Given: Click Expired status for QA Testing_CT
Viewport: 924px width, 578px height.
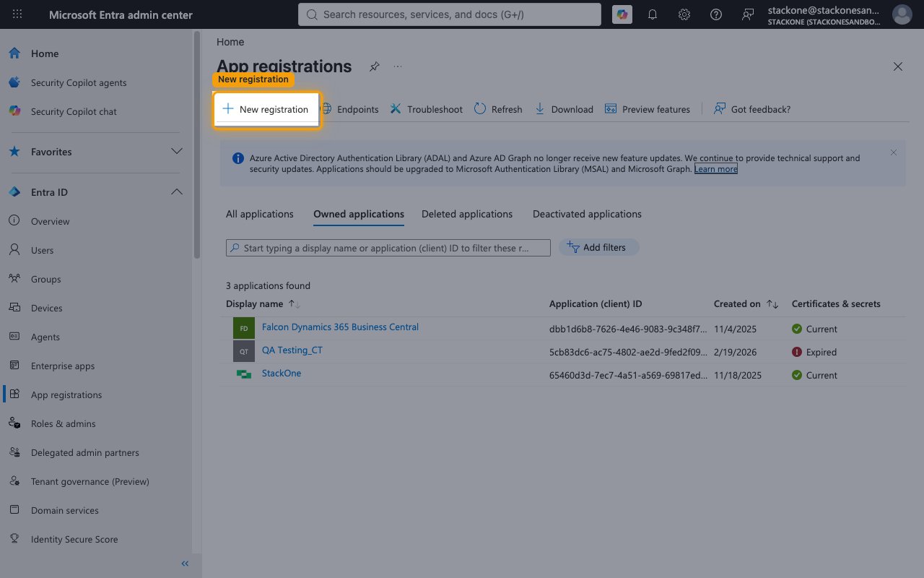Looking at the screenshot, I should click(x=814, y=352).
